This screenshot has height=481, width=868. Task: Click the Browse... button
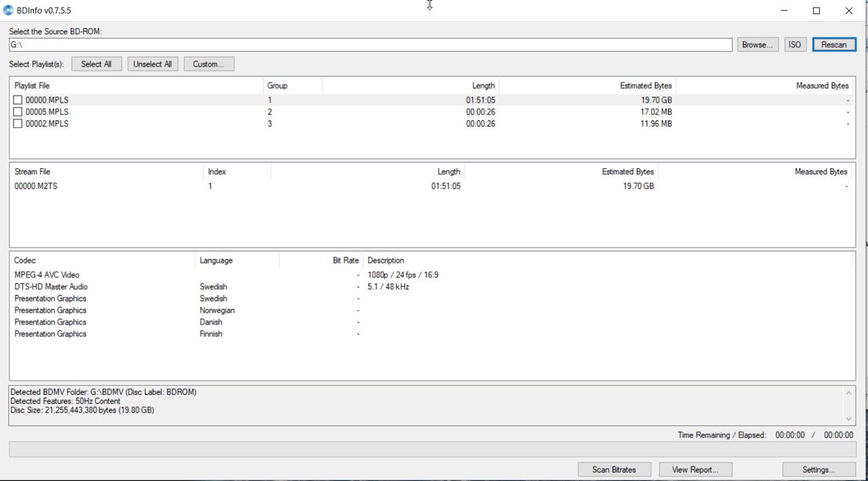point(757,45)
